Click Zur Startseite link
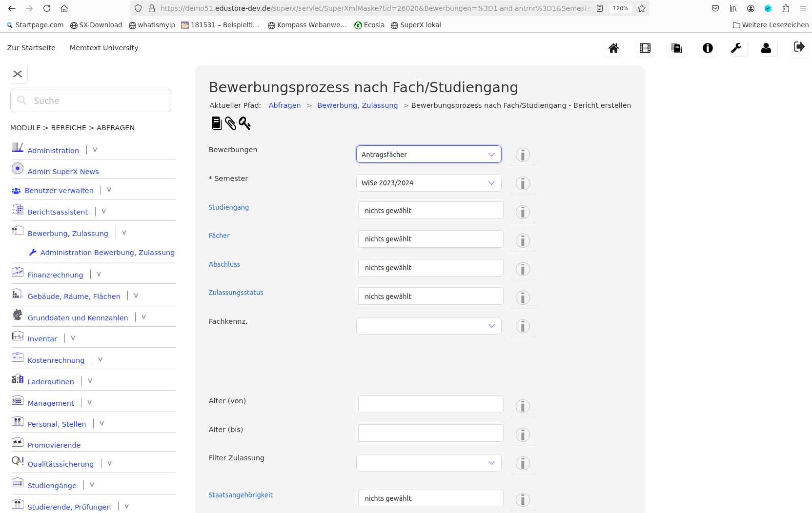Viewport: 812px width, 513px height. click(x=31, y=48)
